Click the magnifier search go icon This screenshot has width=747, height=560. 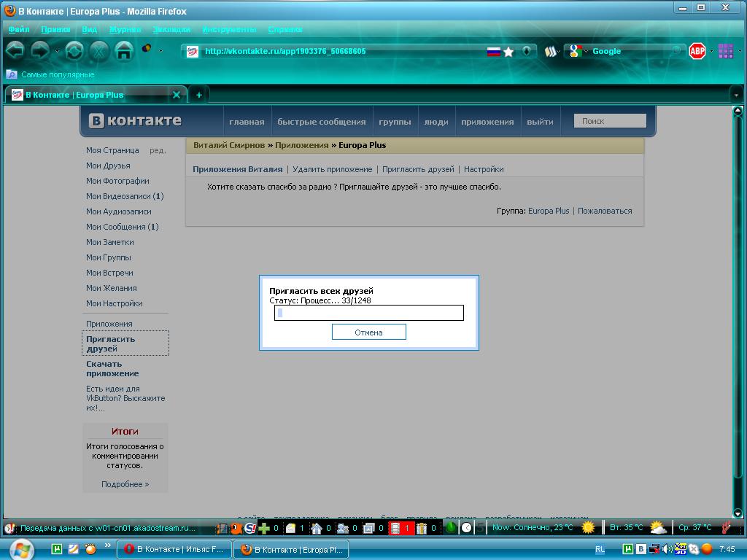(676, 50)
